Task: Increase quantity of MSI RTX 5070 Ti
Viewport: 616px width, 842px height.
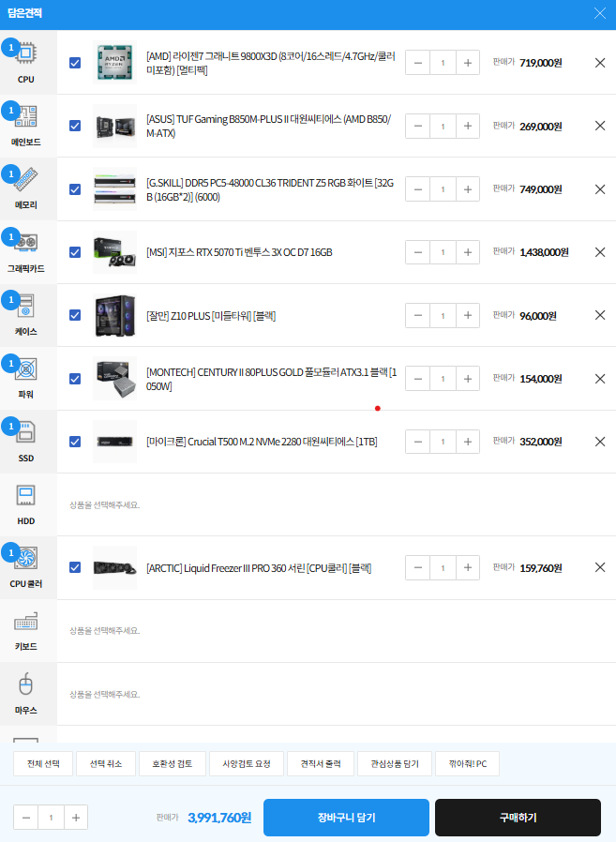Action: coord(468,252)
